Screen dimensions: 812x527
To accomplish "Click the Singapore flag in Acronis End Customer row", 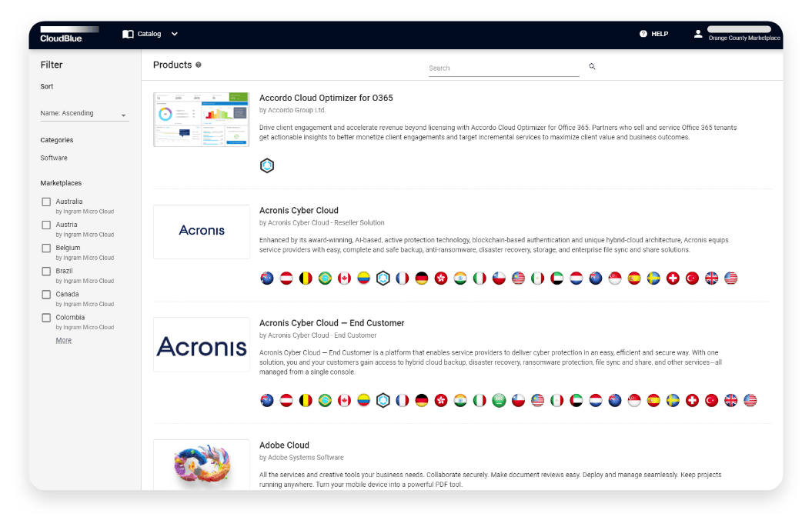I will (634, 400).
